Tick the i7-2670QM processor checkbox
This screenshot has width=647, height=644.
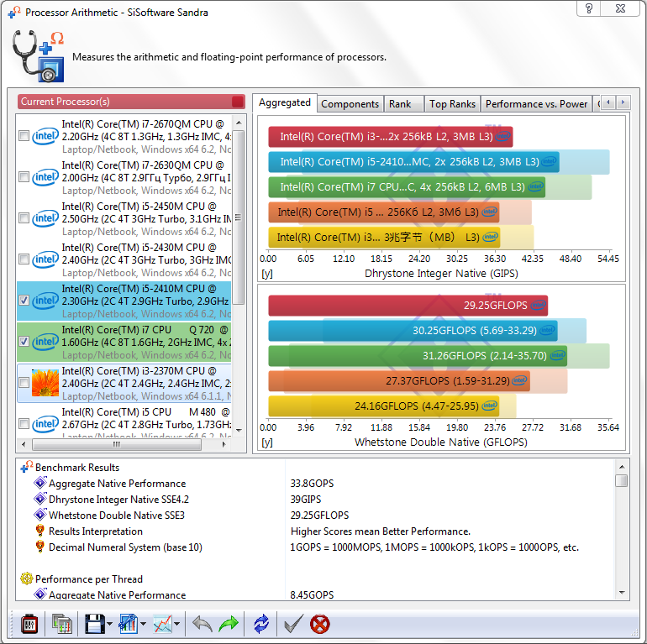pos(24,136)
